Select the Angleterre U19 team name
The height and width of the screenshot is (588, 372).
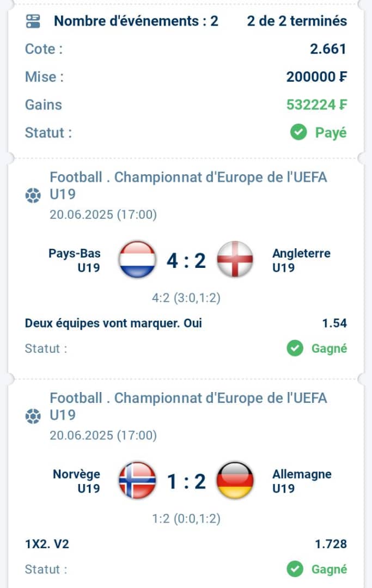pyautogui.click(x=301, y=260)
